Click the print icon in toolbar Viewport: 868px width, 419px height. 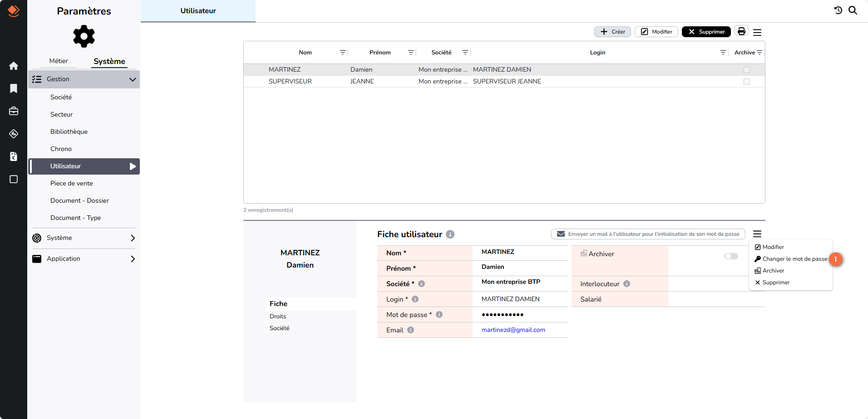[x=741, y=31]
